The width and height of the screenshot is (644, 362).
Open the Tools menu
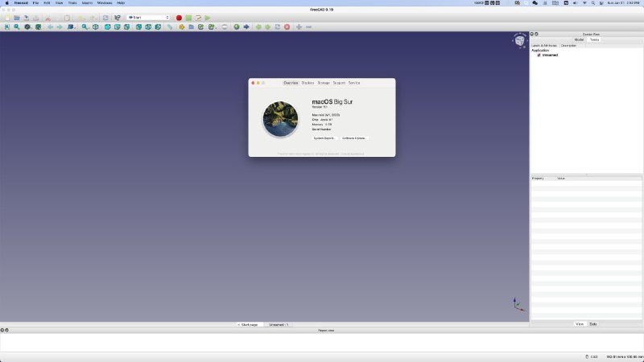tap(72, 3)
